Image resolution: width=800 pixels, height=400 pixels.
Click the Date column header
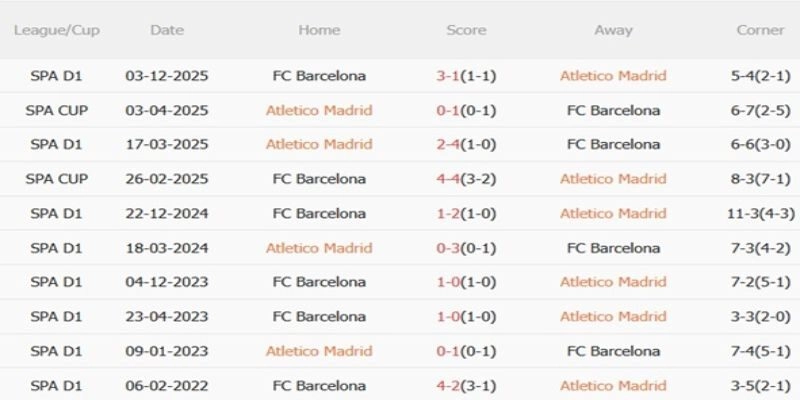click(x=167, y=30)
